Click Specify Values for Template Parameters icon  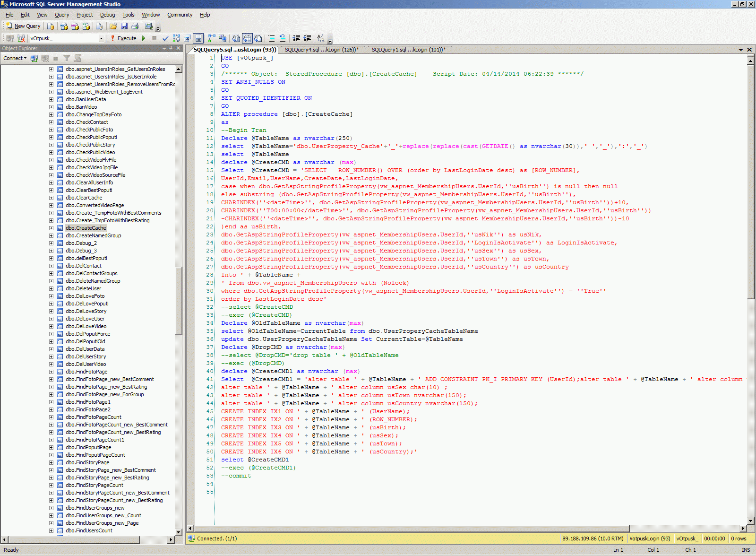[321, 38]
